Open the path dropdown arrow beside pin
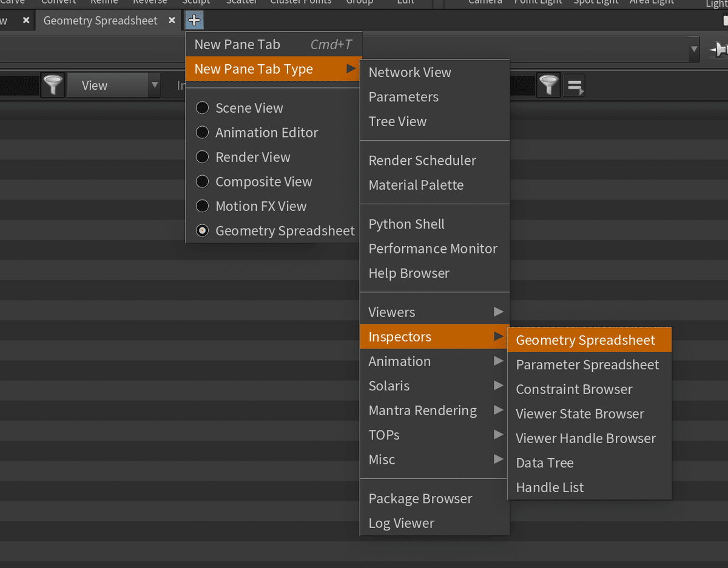Image resolution: width=728 pixels, height=568 pixels. (694, 50)
